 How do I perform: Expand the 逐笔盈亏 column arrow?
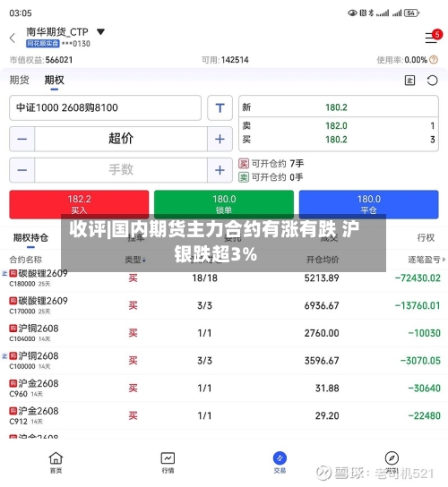tap(444, 260)
